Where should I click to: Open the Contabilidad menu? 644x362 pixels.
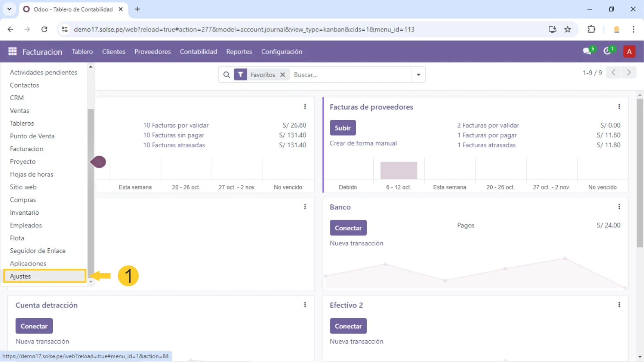(x=198, y=52)
